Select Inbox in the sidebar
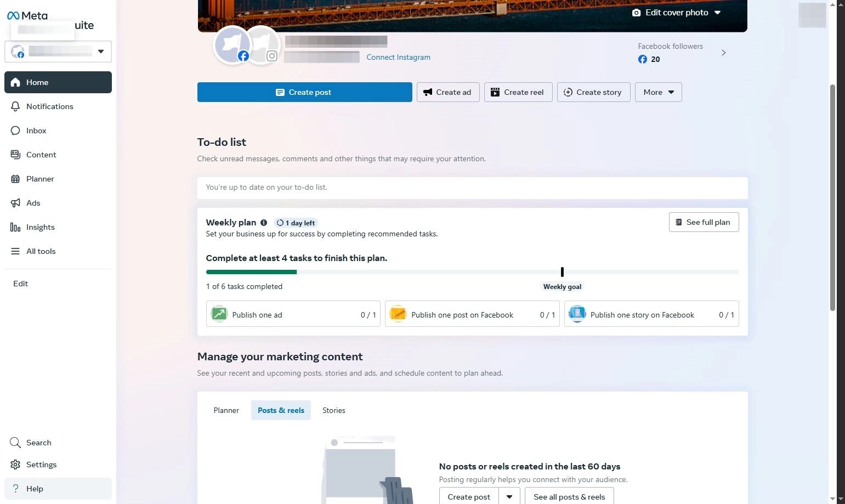This screenshot has width=845, height=504. coord(36,131)
